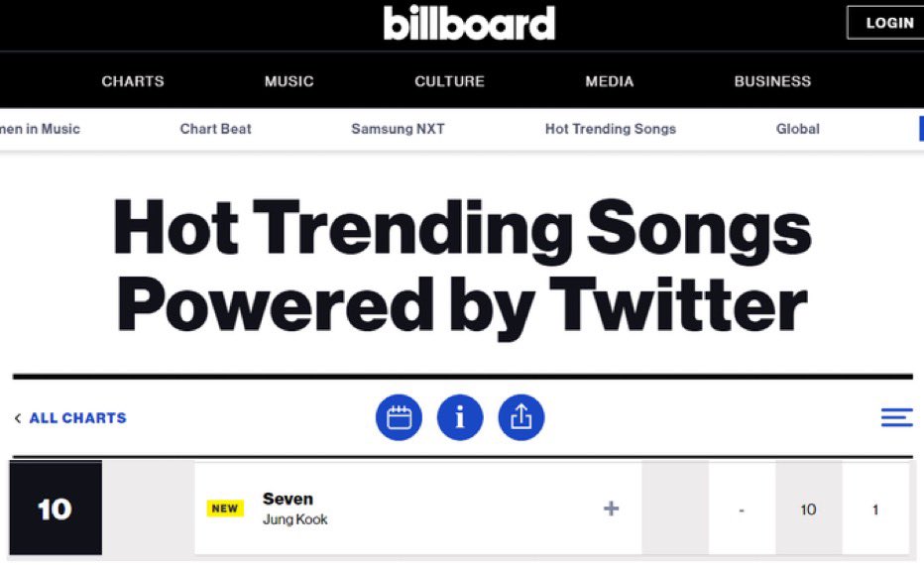Viewport: 924px width, 565px height.
Task: Click the back chevron beside All Charts
Action: pyautogui.click(x=18, y=418)
